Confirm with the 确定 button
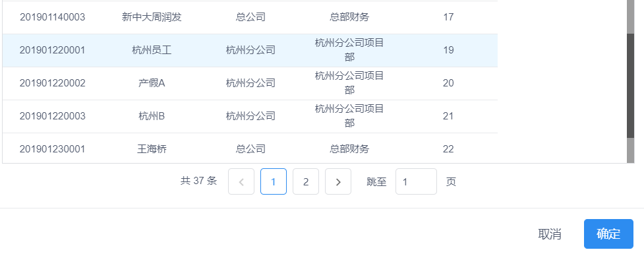This screenshot has height=256, width=644. 608,234
